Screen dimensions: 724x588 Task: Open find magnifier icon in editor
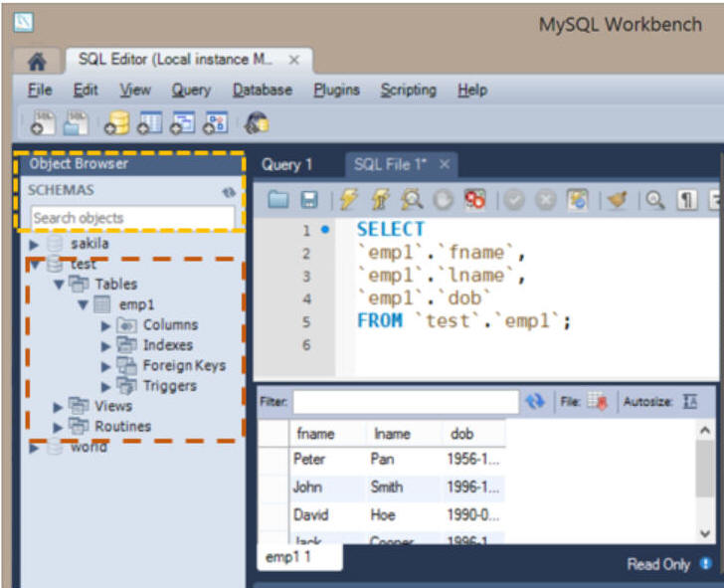point(654,200)
